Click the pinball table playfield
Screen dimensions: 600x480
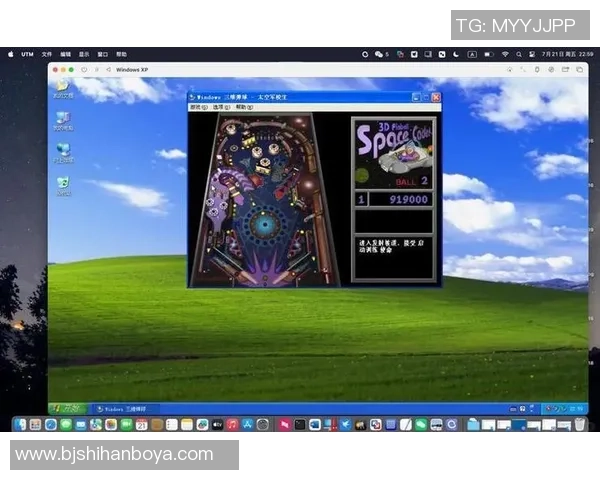(x=265, y=200)
